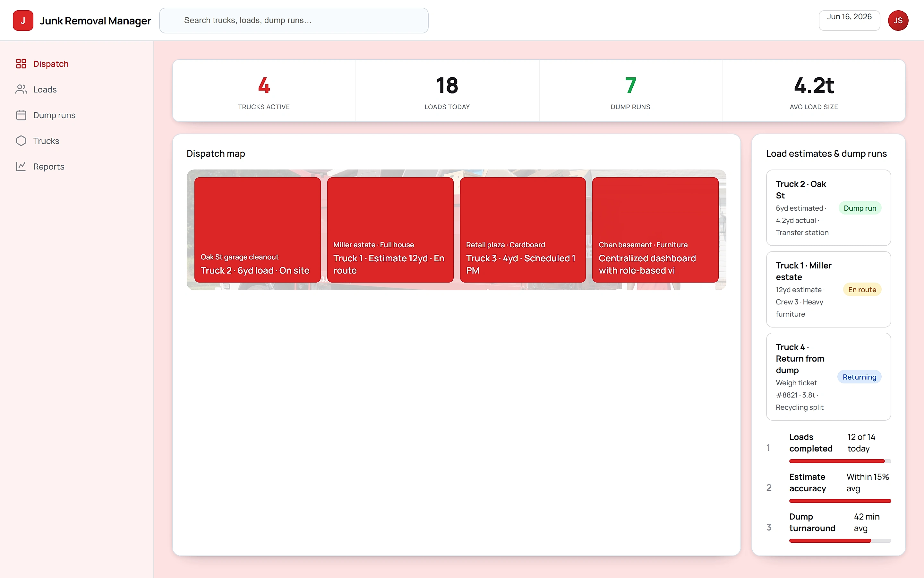Click the Loads people icon
The height and width of the screenshot is (578, 924).
pos(21,89)
